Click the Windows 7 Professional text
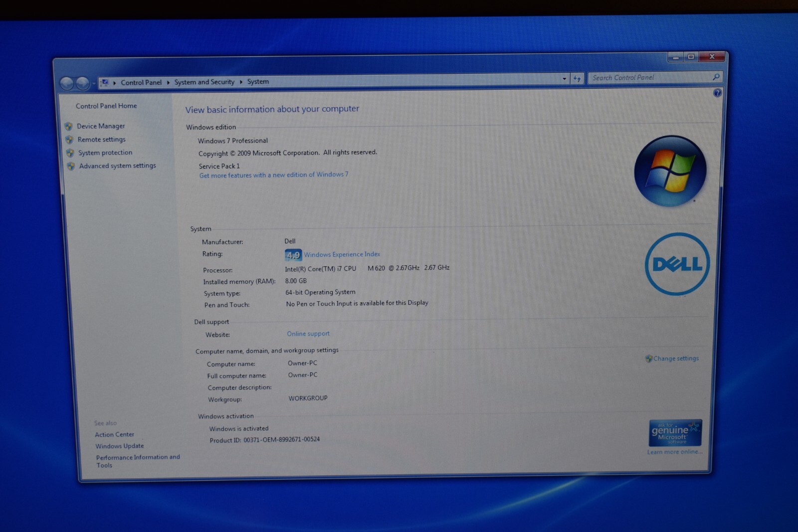Screen dimensions: 798x532 tap(233, 141)
